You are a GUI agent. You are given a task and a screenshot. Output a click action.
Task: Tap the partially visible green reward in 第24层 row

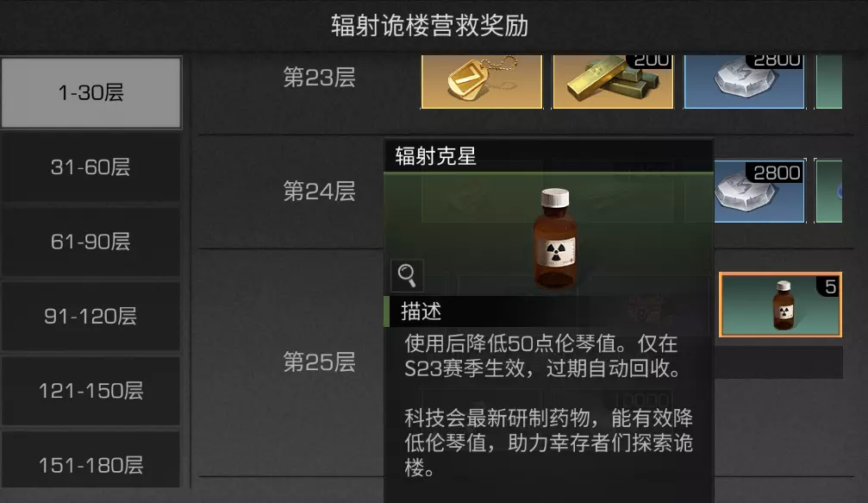tap(828, 192)
